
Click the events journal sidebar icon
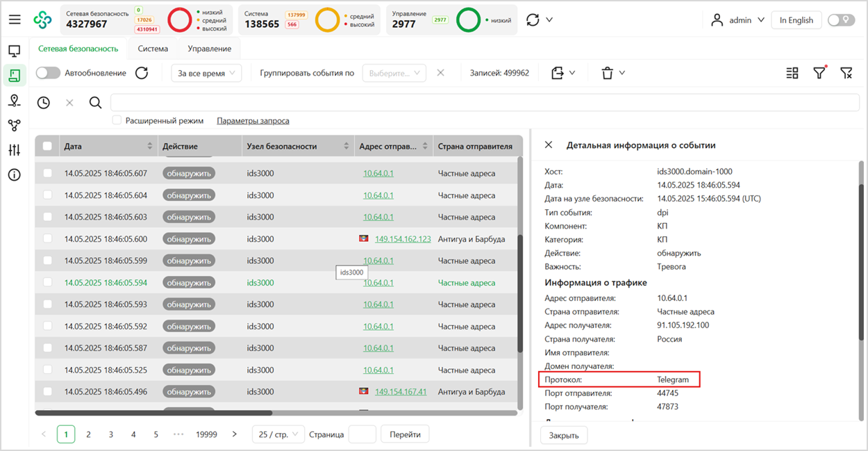tap(15, 75)
